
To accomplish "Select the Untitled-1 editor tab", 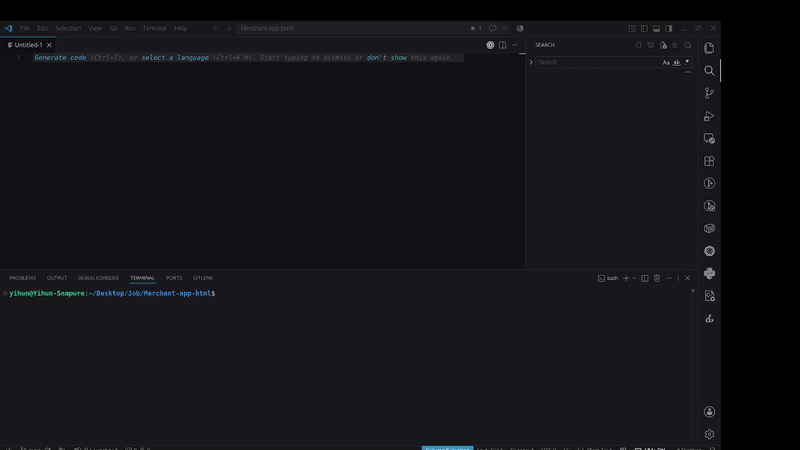I will [x=28, y=45].
